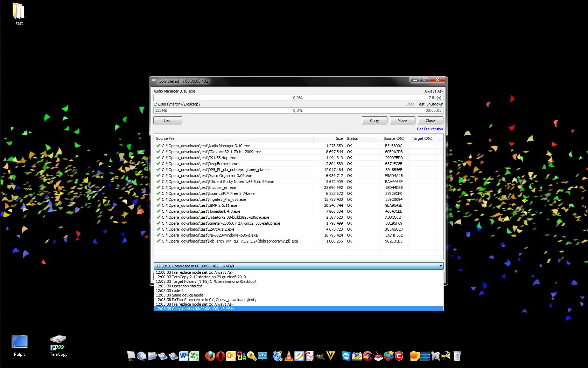The image size is (588, 368).
Task: Sort by the Source File column header
Action: (x=233, y=138)
